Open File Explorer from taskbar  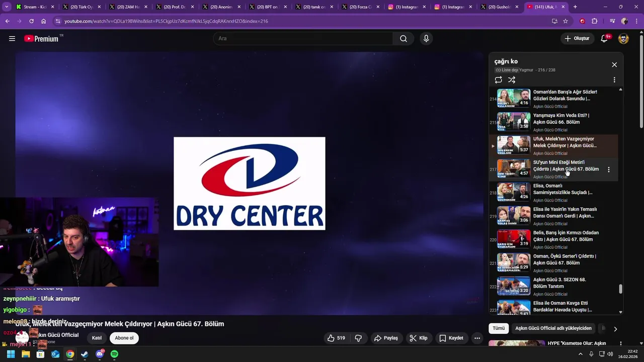(26, 354)
